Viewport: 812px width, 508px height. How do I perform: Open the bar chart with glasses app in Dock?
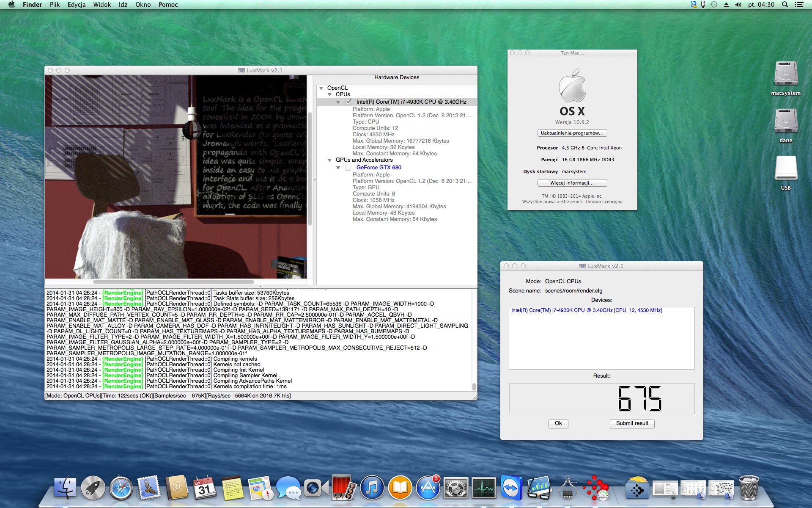coord(540,488)
